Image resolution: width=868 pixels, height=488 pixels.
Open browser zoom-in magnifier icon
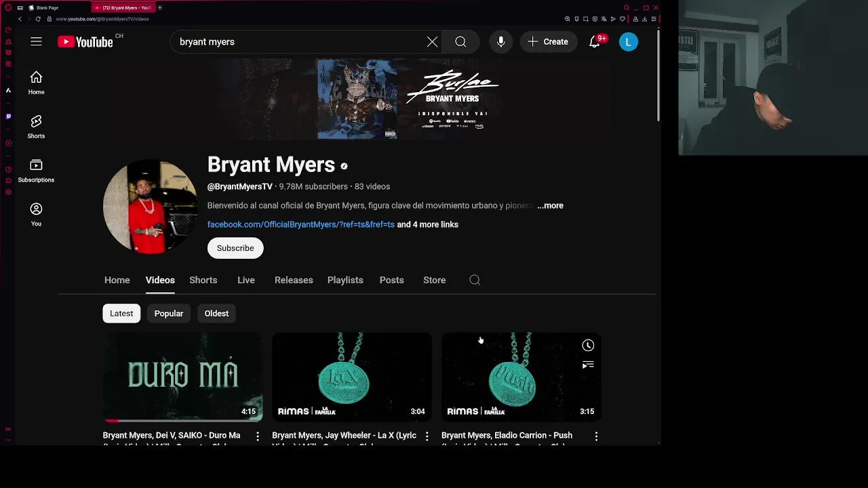[567, 19]
